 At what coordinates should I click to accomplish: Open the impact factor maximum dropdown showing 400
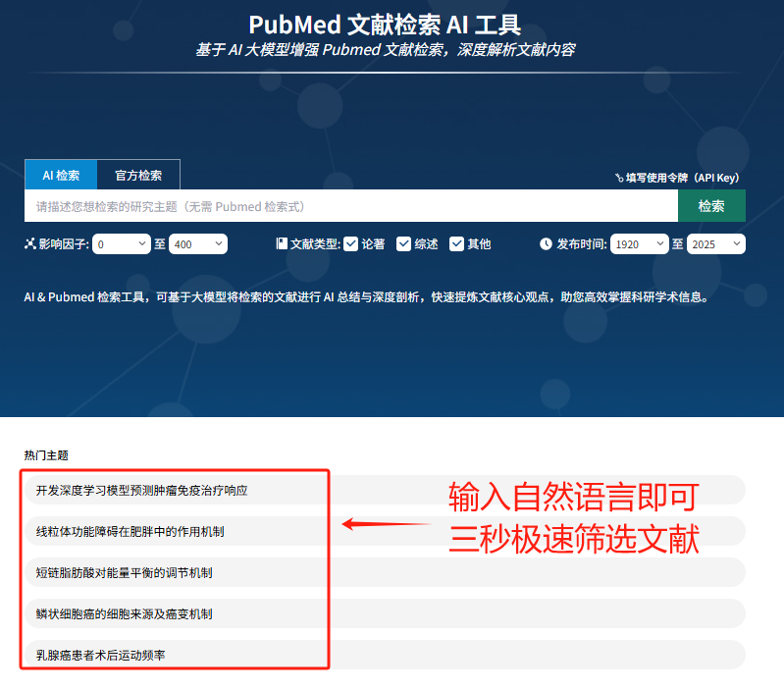point(198,244)
